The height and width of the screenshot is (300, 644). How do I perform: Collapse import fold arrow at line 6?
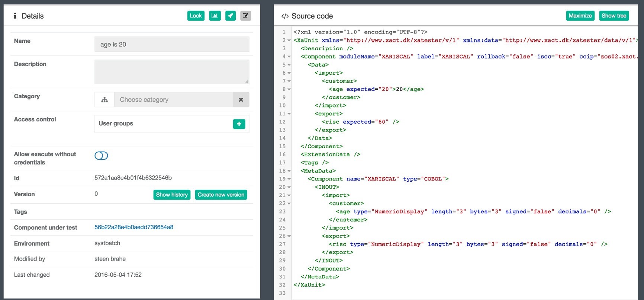(x=289, y=73)
